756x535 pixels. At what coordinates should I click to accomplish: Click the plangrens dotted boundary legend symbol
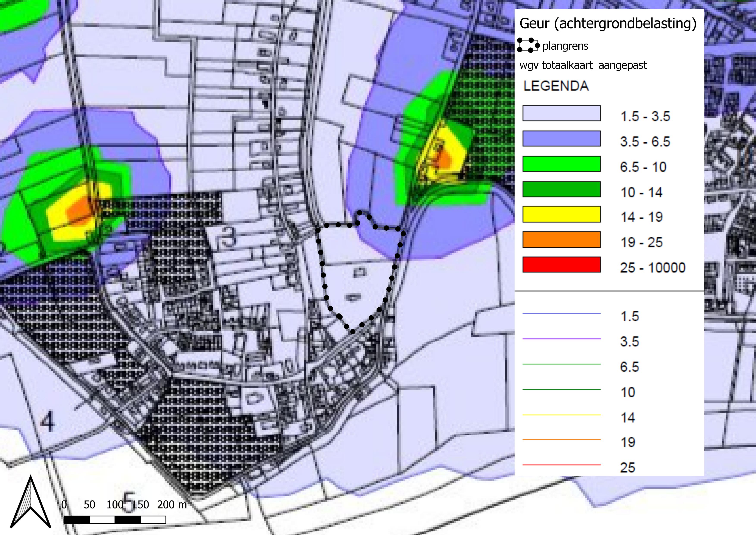[x=528, y=45]
